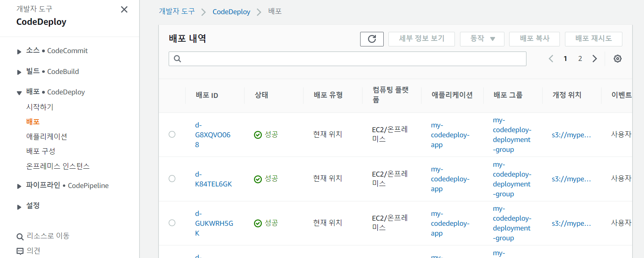
Task: Open s3://mype... revision link in d-K84TEL6GK row
Action: 571,179
